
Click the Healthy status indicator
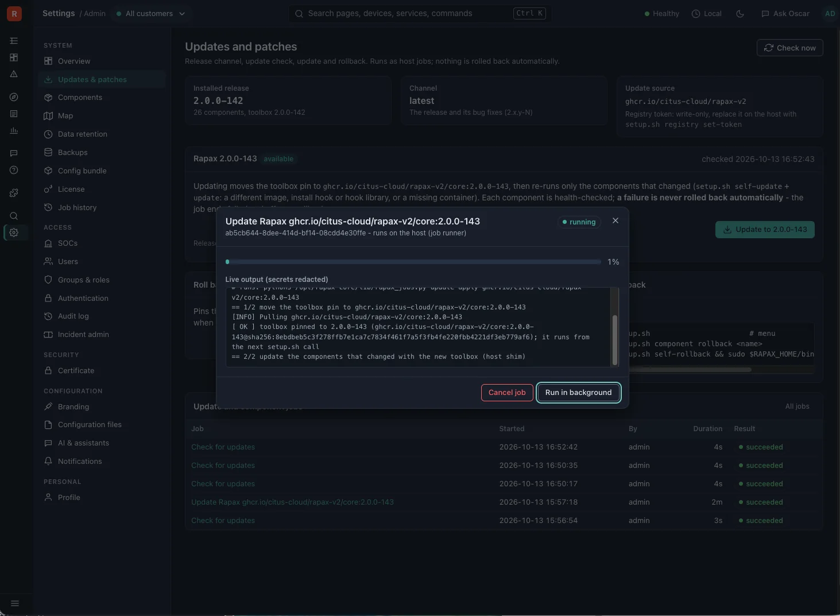pos(661,14)
